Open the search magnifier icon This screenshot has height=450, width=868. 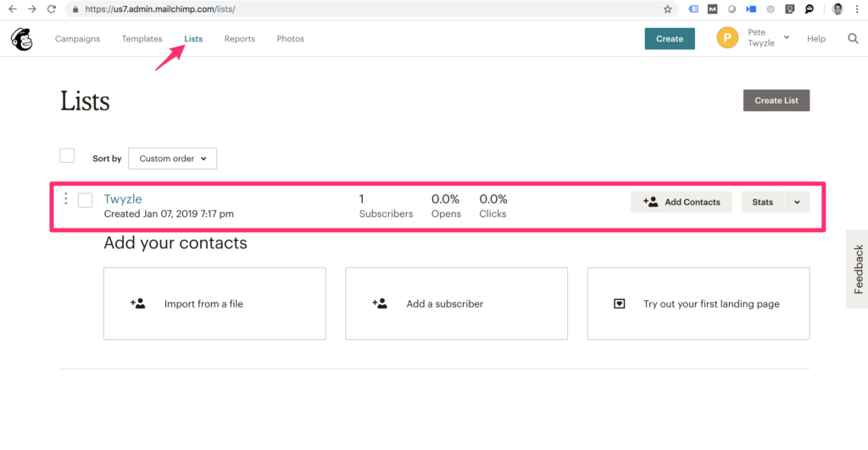click(x=853, y=39)
